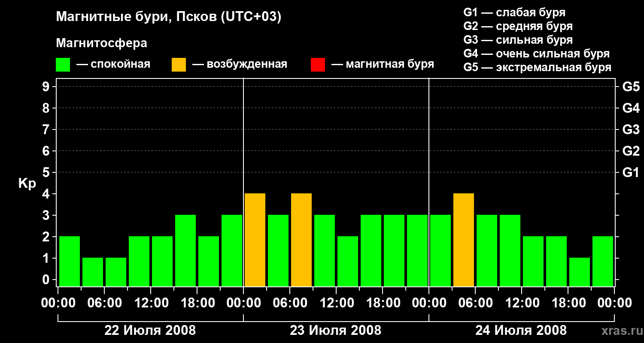Click the green bar at 21:00–24:00 on 23 July
Viewport: 644px width, 343px height.
point(417,250)
